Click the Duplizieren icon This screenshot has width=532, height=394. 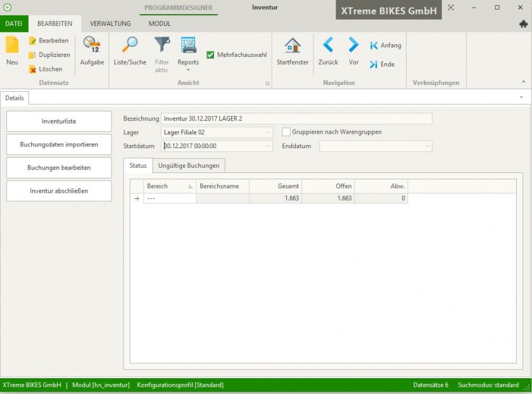click(32, 55)
